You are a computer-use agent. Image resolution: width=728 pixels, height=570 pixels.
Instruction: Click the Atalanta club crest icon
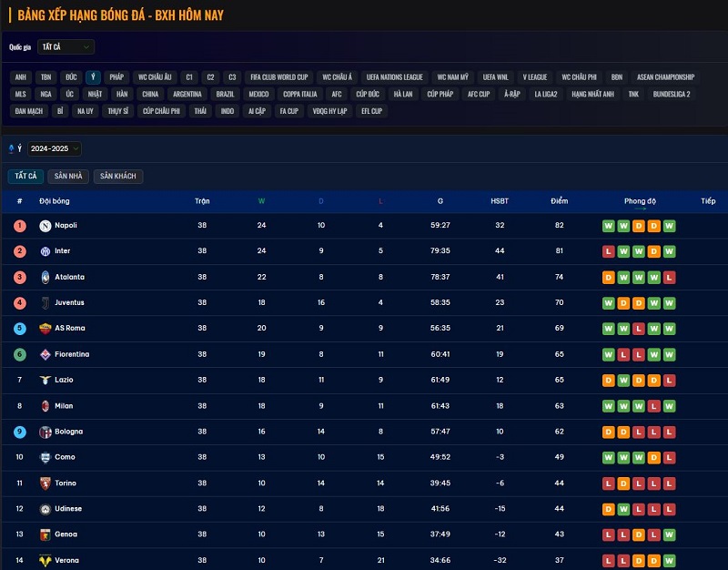click(45, 278)
